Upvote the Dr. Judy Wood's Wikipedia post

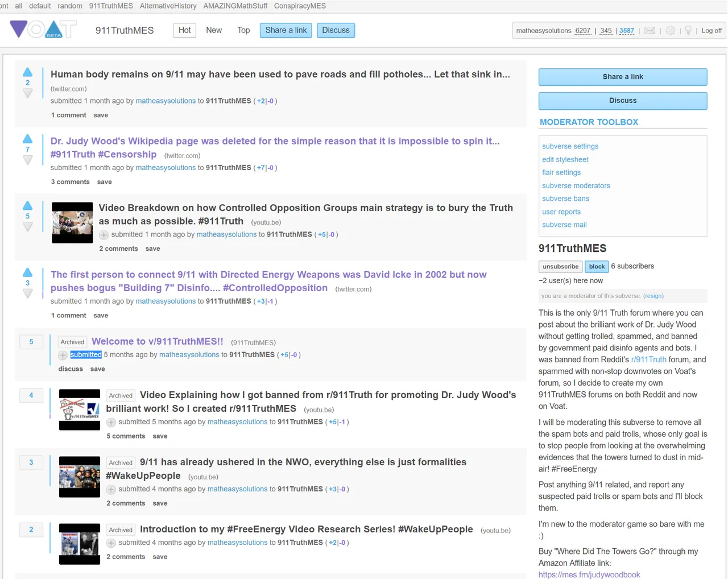pyautogui.click(x=27, y=139)
